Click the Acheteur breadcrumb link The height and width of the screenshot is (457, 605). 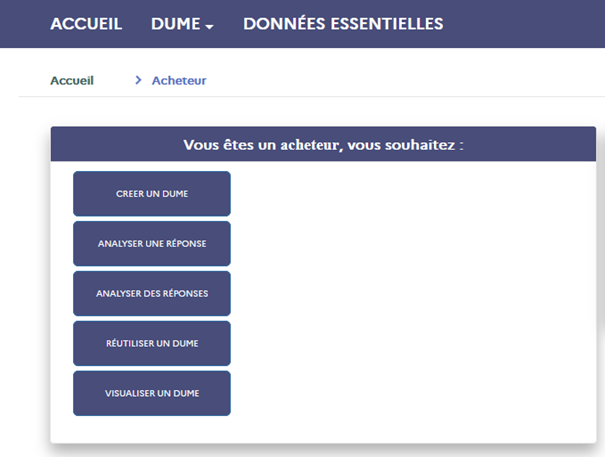[x=179, y=81]
